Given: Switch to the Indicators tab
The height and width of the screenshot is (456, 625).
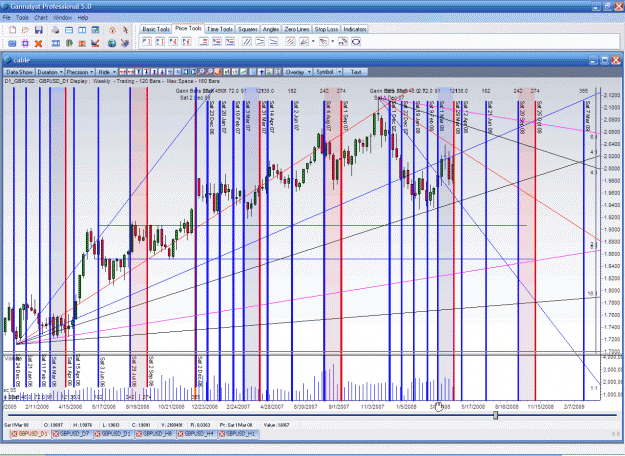Looking at the screenshot, I should [355, 29].
